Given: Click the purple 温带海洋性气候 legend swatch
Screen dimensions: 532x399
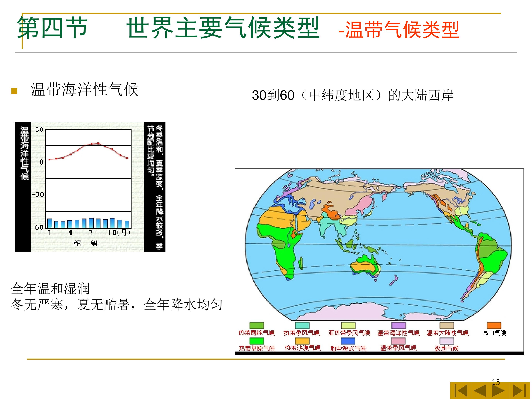Looking at the screenshot, I should (398, 325).
